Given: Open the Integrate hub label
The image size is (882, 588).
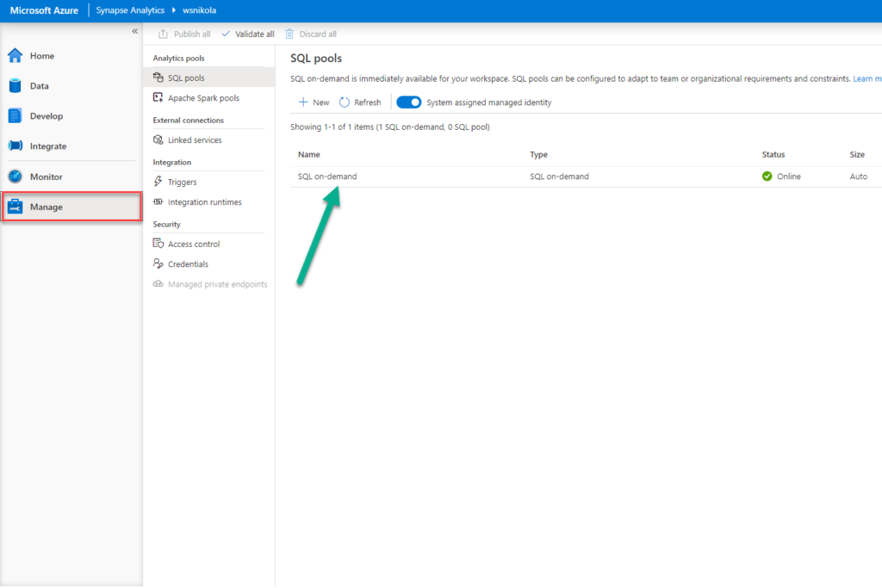Looking at the screenshot, I should click(48, 146).
